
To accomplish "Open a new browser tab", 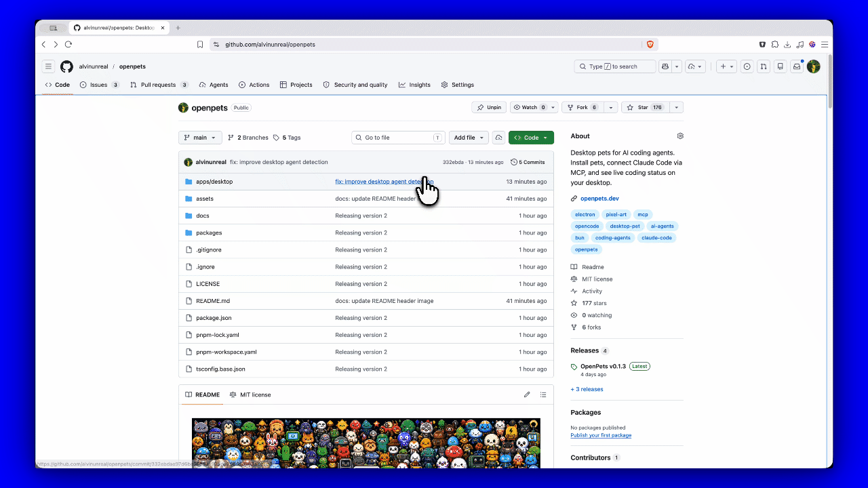I will point(178,28).
